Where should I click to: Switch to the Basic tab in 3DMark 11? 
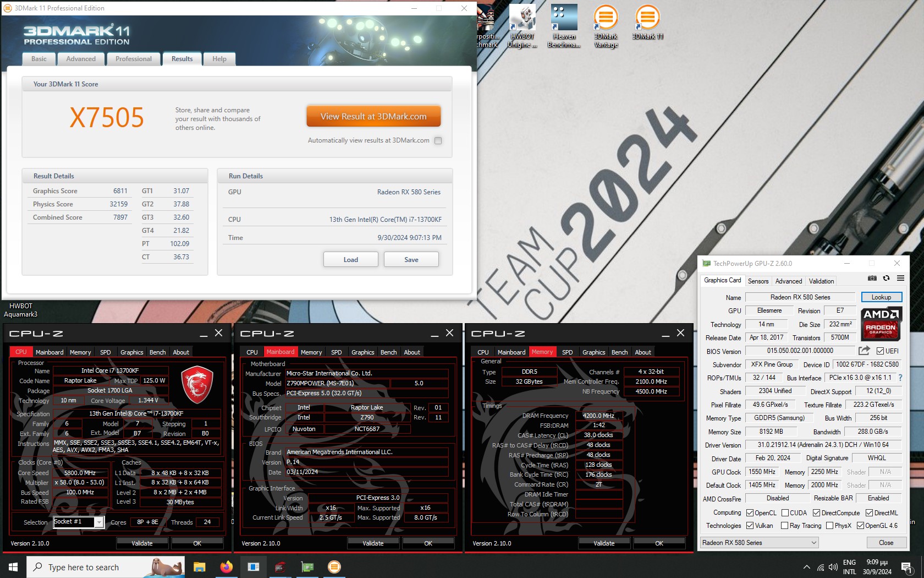click(x=39, y=59)
